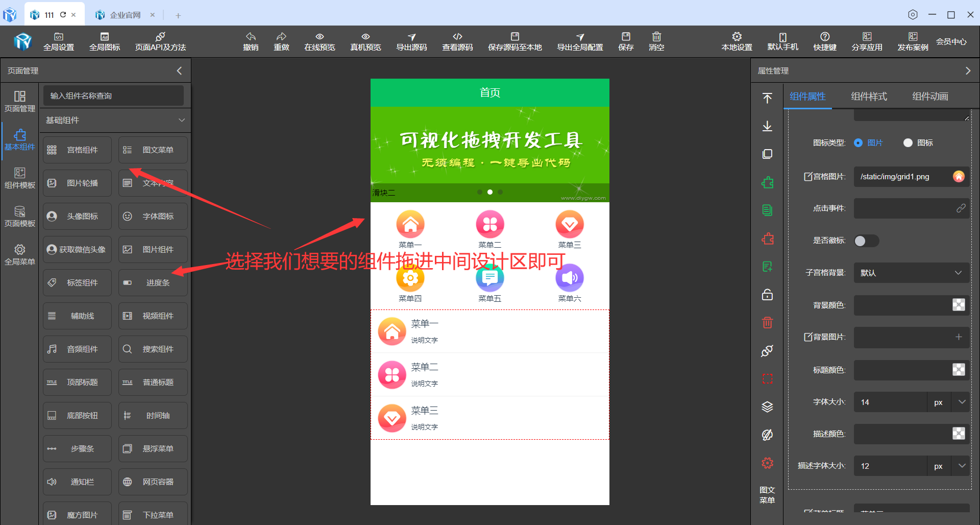The image size is (980, 525).
Task: Click 查看源码 view source
Action: tap(457, 41)
